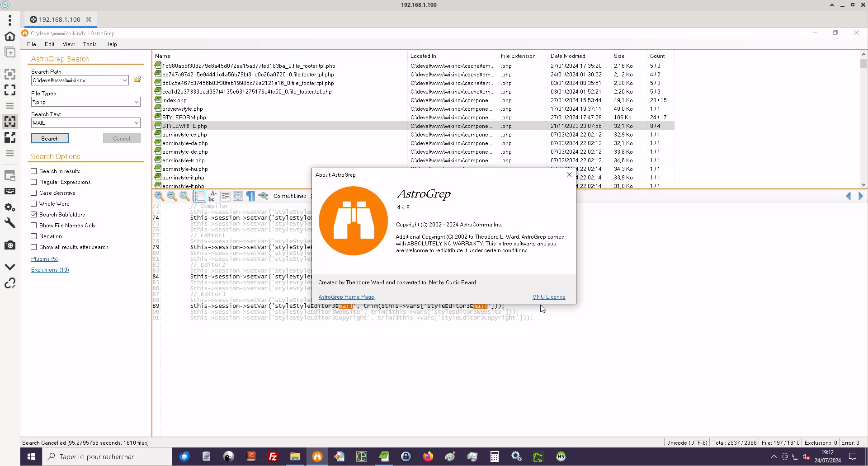Show hidden system tray icons chevron
Image resolution: width=868 pixels, height=466 pixels.
click(774, 457)
